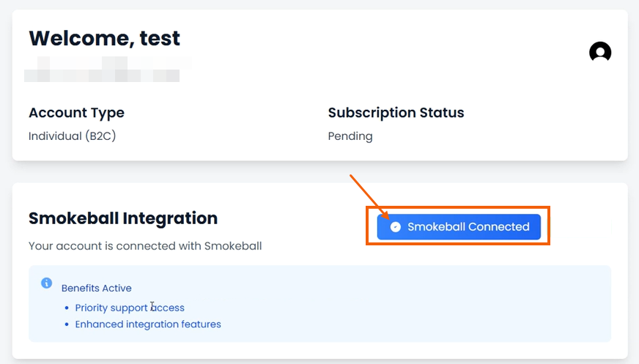The width and height of the screenshot is (639, 364).
Task: Click the orange arrow annotation pointing at the button
Action: [369, 197]
